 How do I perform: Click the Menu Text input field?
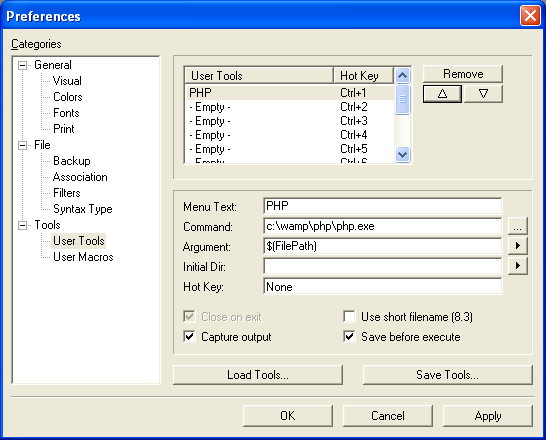(x=383, y=206)
